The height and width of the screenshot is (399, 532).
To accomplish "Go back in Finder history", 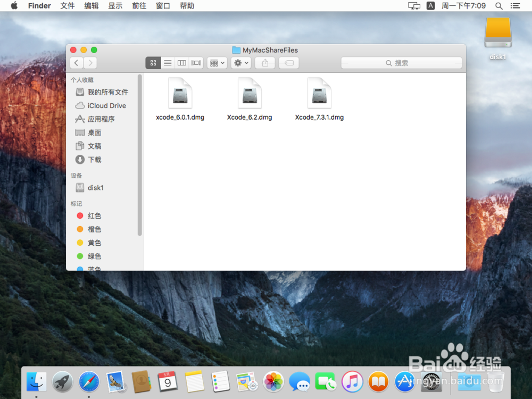I will 77,63.
